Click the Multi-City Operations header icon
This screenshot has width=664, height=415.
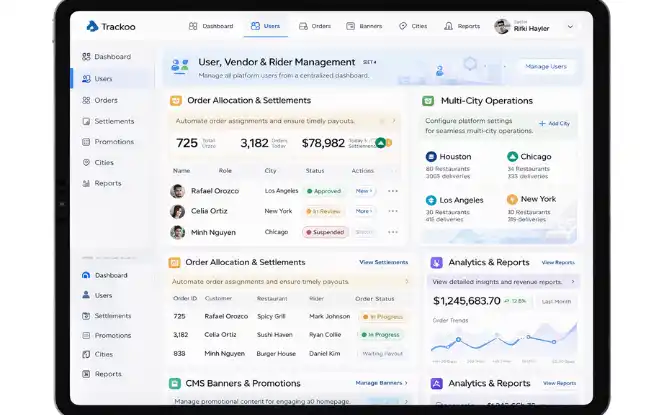click(428, 101)
